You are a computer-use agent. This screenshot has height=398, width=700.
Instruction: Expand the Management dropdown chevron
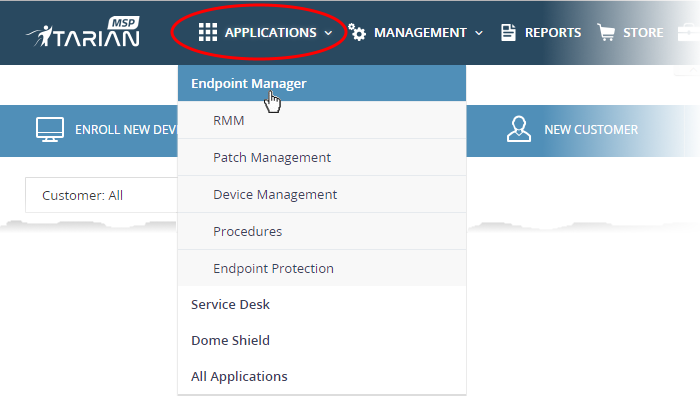tap(479, 33)
